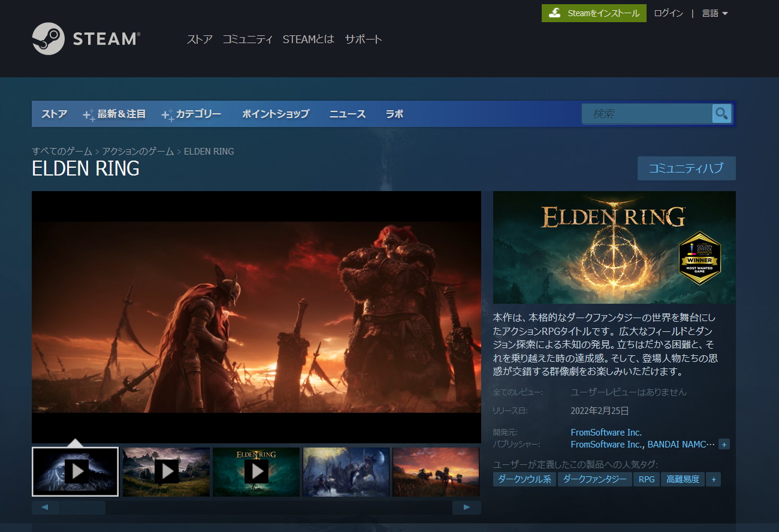Screen dimensions: 779x532
Task: Open ストア in blue store nav bar
Action: [x=54, y=114]
